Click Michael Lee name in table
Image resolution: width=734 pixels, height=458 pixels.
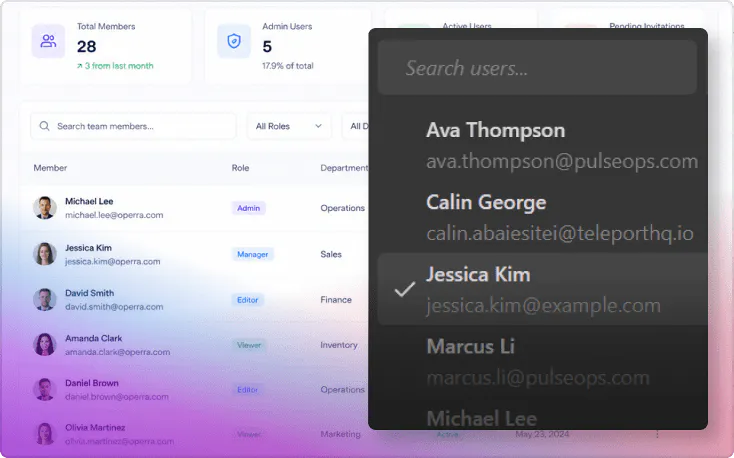(x=89, y=201)
